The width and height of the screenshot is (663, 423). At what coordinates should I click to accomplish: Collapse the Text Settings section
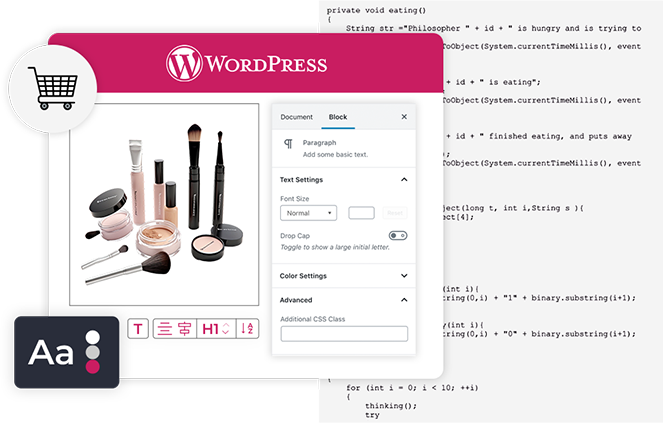click(404, 180)
